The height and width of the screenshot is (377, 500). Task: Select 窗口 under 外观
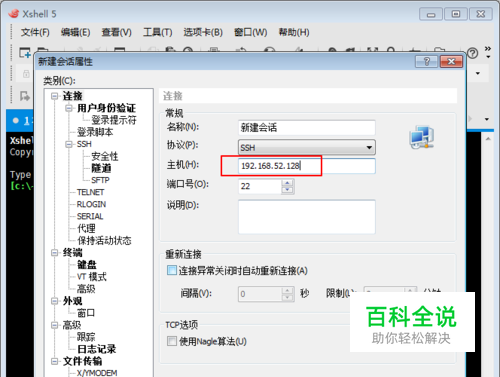click(86, 313)
